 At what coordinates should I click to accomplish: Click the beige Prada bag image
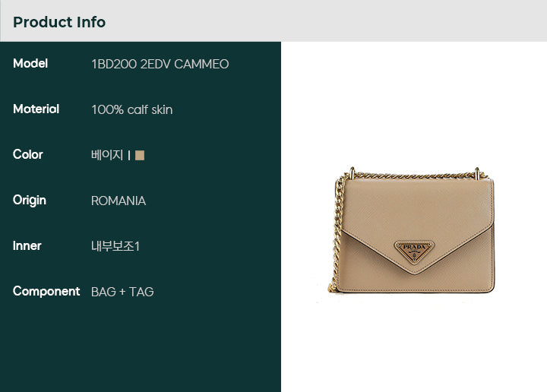pyautogui.click(x=411, y=230)
